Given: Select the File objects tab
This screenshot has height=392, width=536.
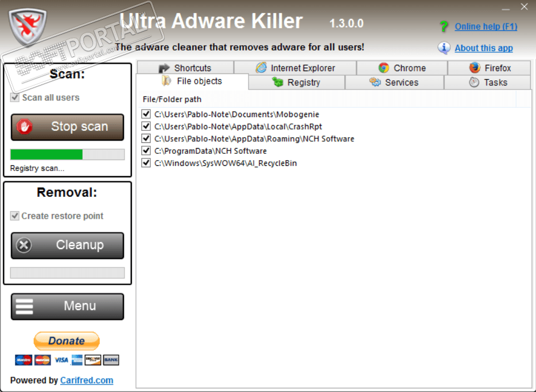Looking at the screenshot, I should [x=192, y=81].
